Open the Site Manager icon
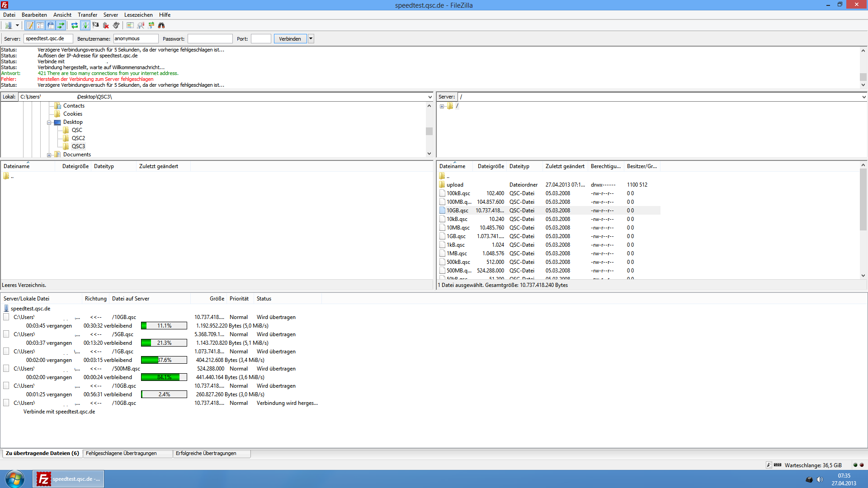 coord(8,26)
